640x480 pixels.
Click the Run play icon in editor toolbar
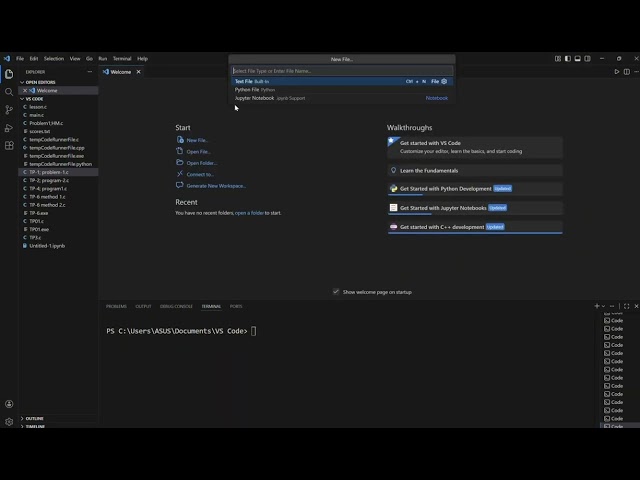(x=617, y=72)
